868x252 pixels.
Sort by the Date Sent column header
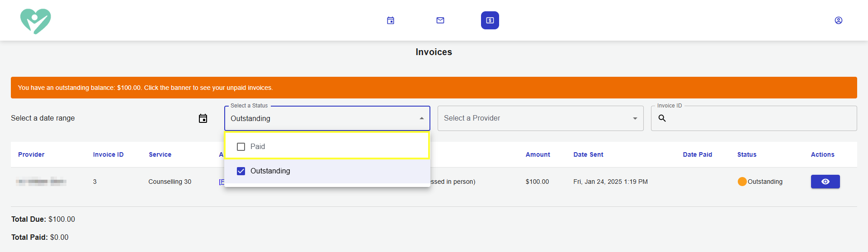click(x=588, y=154)
